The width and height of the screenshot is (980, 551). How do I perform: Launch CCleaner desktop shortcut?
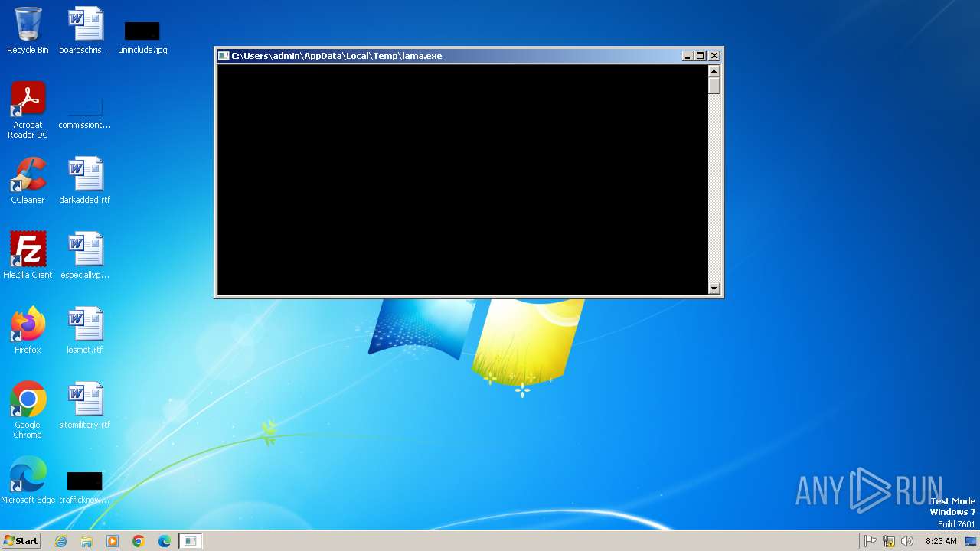coord(28,181)
